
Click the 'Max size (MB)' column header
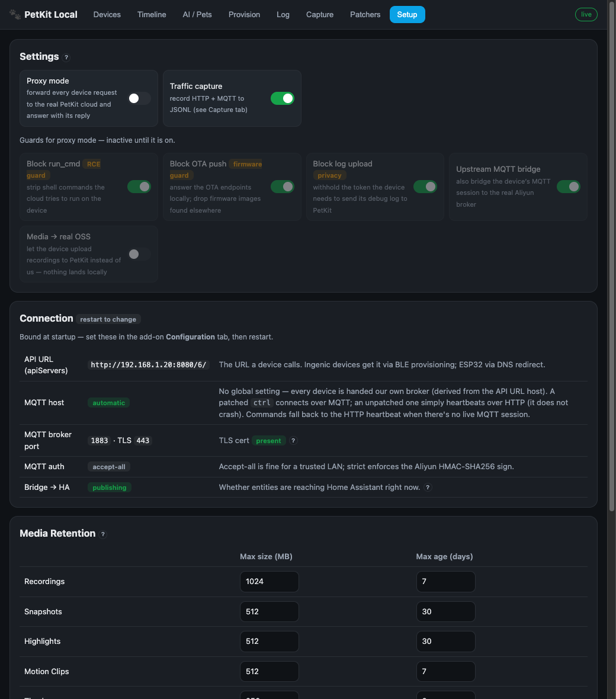click(x=266, y=556)
